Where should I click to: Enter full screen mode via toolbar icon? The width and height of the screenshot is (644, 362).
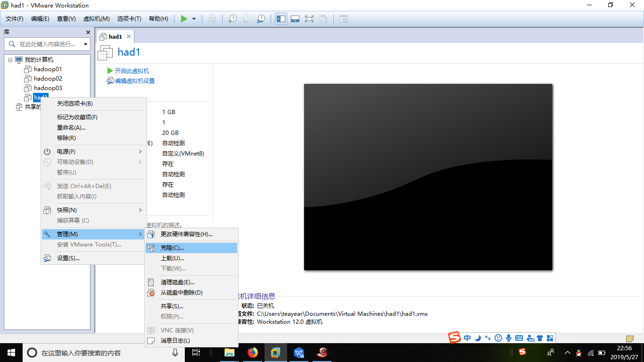(309, 19)
